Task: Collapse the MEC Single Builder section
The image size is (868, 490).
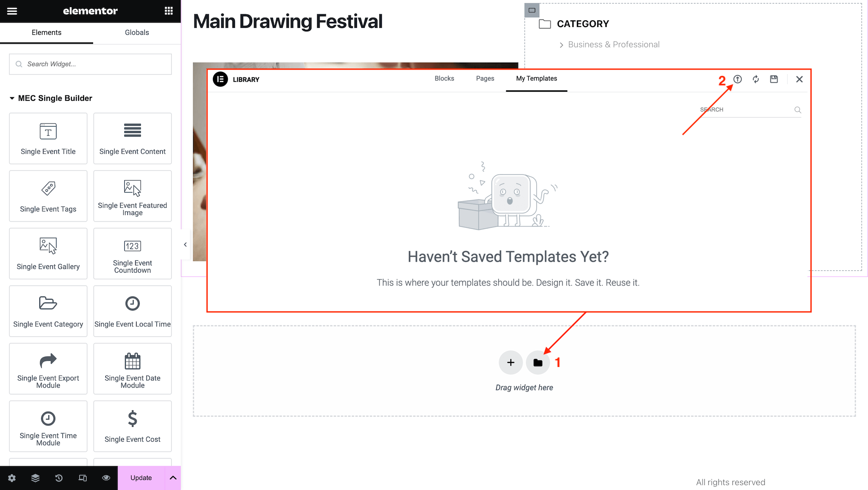Action: [12, 98]
